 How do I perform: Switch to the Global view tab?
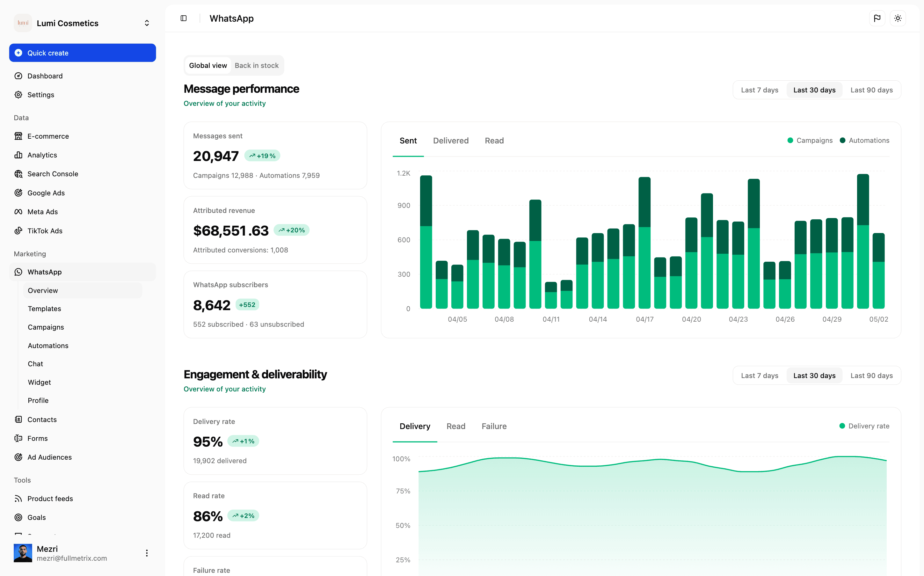[208, 66]
